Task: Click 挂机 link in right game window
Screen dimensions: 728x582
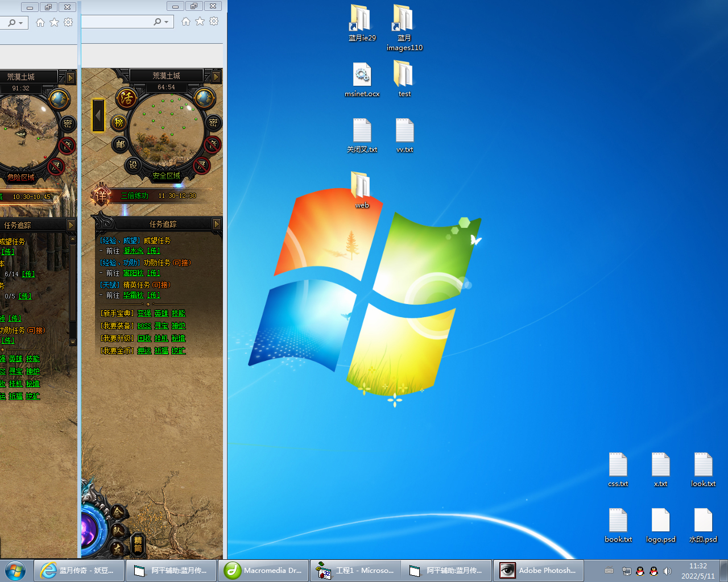Action: pos(162,338)
